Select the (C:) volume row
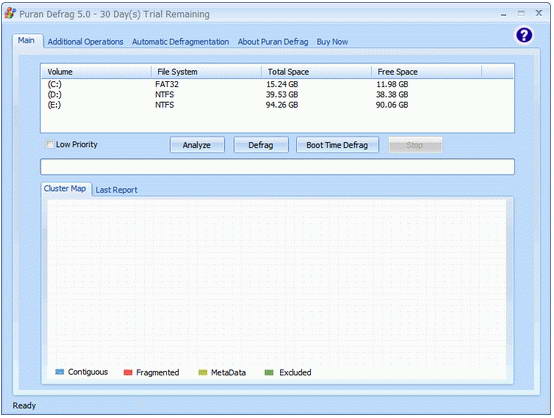The image size is (554, 418). pos(277,84)
